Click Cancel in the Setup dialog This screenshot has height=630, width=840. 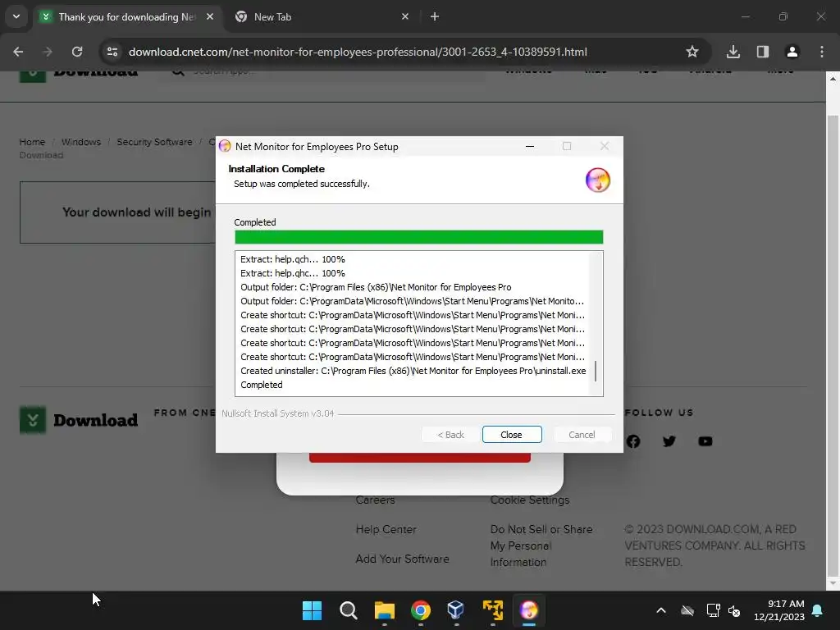582,435
